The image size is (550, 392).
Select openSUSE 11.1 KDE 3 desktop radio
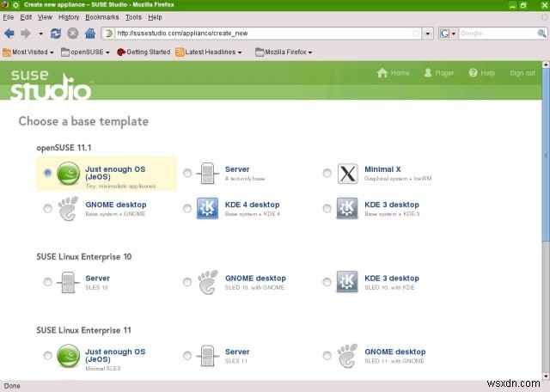click(x=327, y=208)
